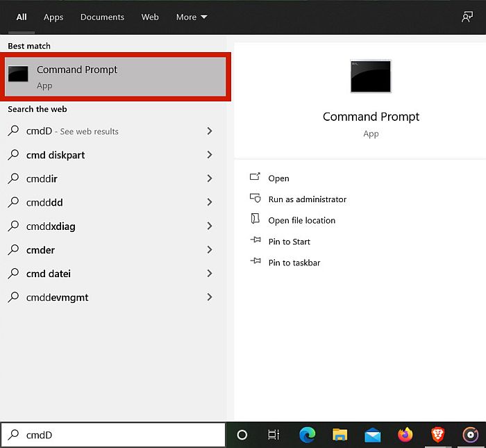Launch Brave browser from the taskbar
The width and height of the screenshot is (486, 448).
(x=438, y=435)
